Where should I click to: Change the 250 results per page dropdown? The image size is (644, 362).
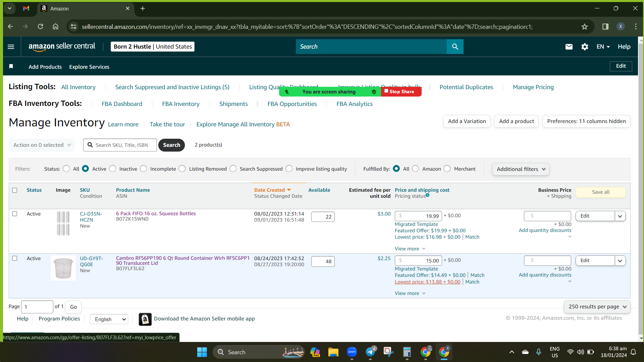[597, 307]
